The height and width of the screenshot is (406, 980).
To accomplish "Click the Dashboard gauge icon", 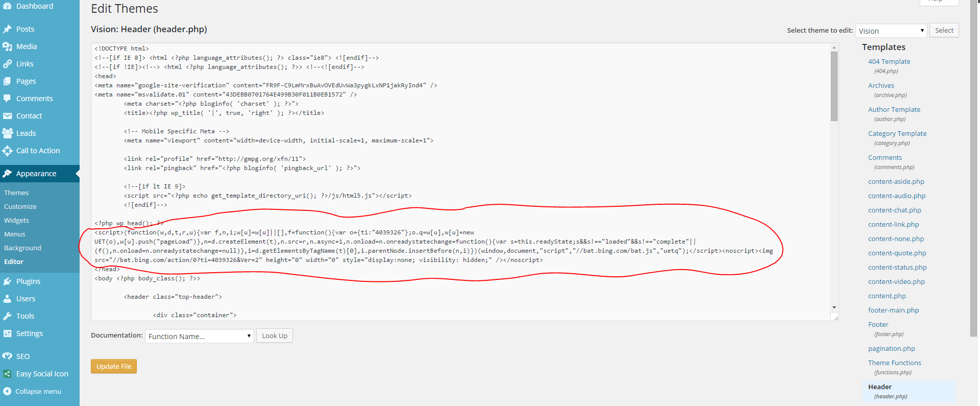I will point(7,6).
